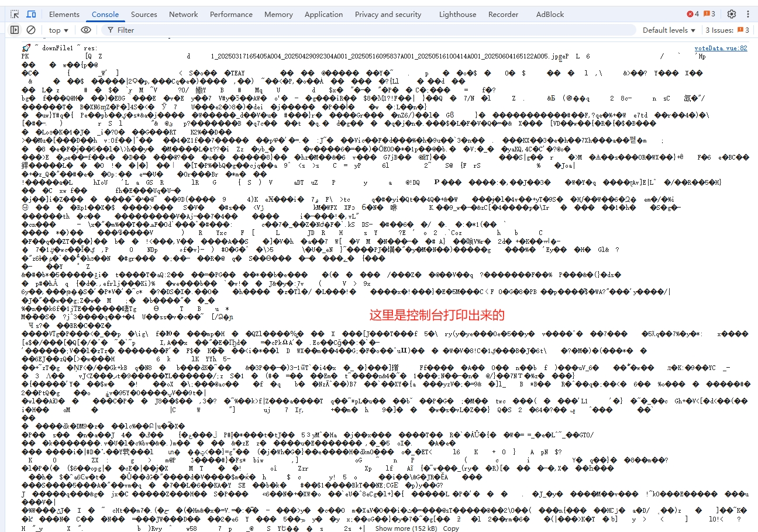Focus the console Filter input field
The width and height of the screenshot is (758, 532).
pos(368,30)
